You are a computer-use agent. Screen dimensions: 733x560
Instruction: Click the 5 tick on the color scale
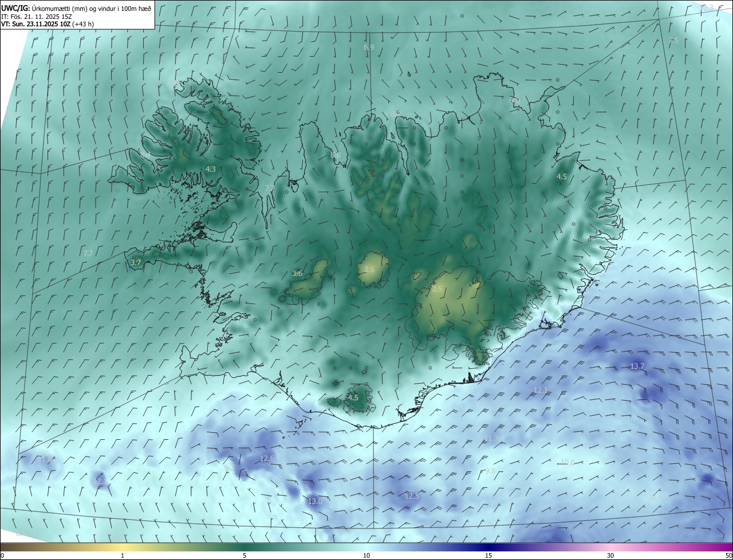245,555
